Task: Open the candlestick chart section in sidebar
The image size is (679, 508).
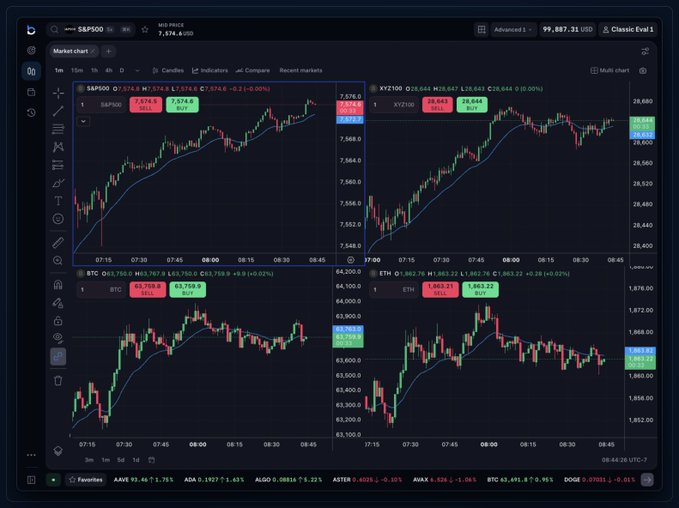Action: [x=31, y=71]
